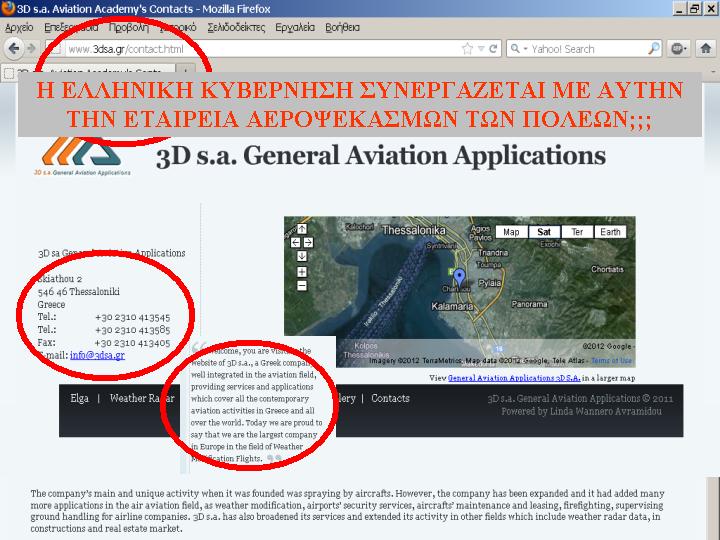The image size is (720, 540).
Task: Click the forward navigation arrow
Action: tap(31, 48)
